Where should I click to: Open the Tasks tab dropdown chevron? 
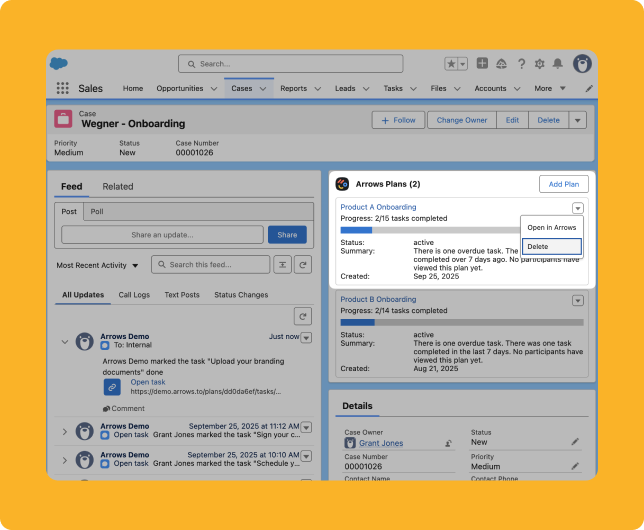coord(413,89)
